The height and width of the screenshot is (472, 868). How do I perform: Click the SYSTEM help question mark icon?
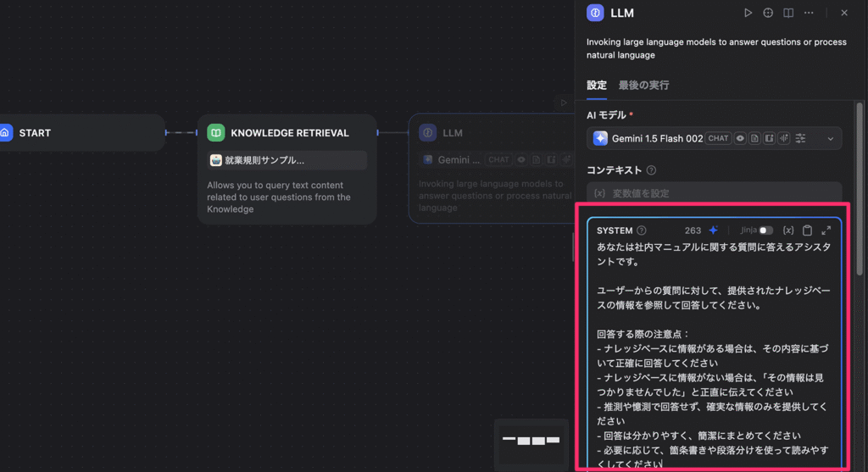[x=642, y=230]
